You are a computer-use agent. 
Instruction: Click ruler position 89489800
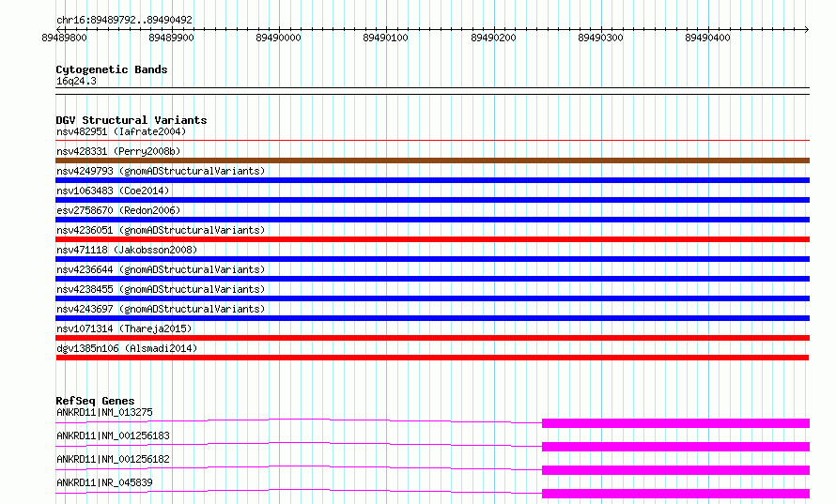(64, 38)
